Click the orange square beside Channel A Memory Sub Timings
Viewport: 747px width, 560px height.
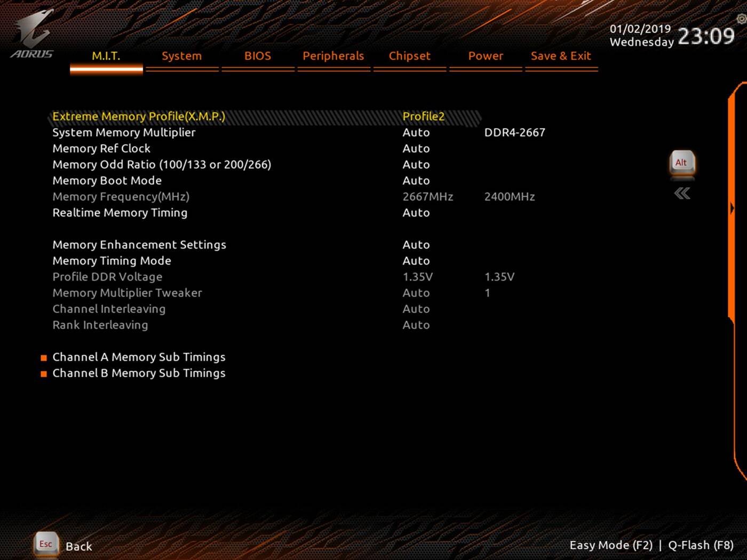(43, 357)
